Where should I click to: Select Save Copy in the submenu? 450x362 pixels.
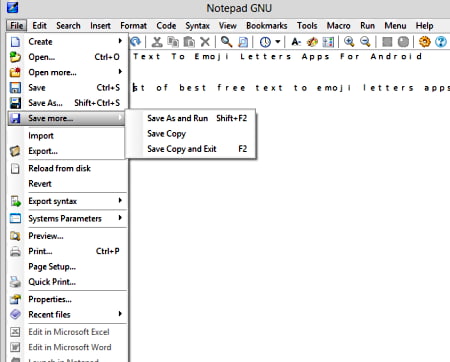pos(191,134)
